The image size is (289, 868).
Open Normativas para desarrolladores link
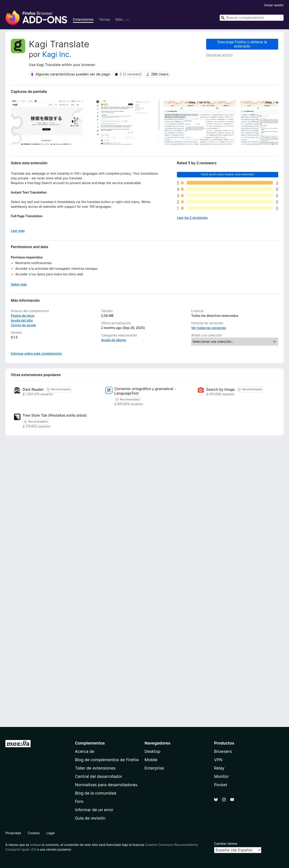(106, 785)
